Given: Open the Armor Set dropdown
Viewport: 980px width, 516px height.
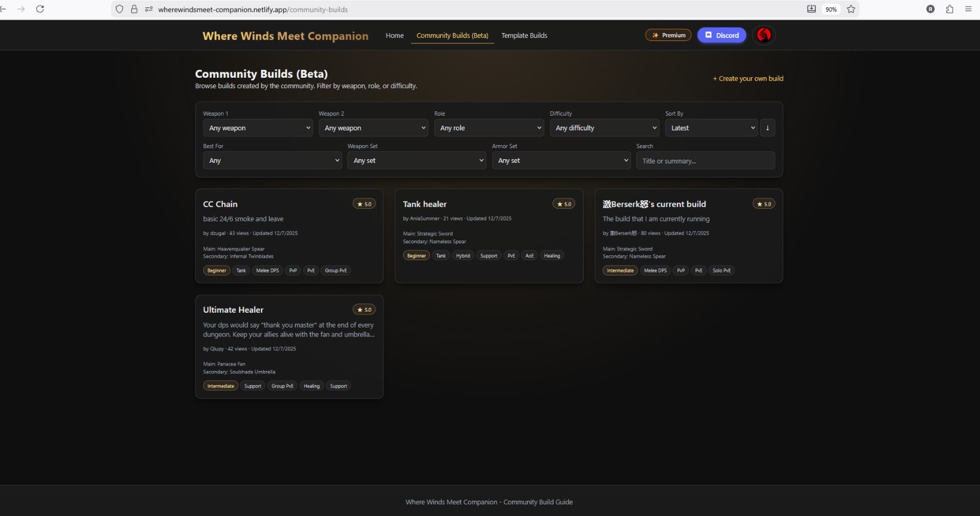Looking at the screenshot, I should 561,160.
